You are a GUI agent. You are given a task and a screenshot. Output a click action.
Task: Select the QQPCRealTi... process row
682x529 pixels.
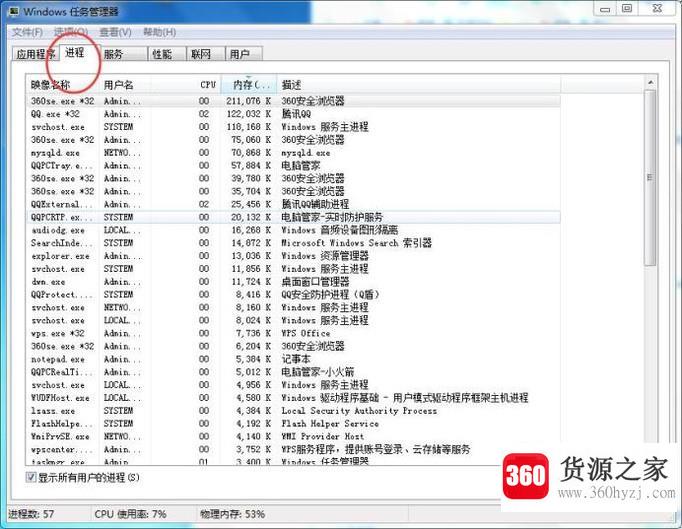click(293, 372)
